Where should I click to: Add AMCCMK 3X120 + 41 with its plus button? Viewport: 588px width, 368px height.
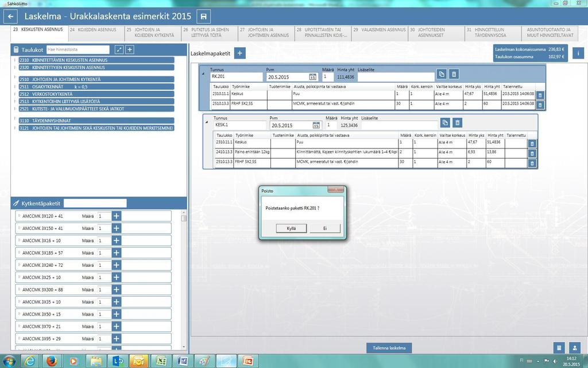coord(116,216)
